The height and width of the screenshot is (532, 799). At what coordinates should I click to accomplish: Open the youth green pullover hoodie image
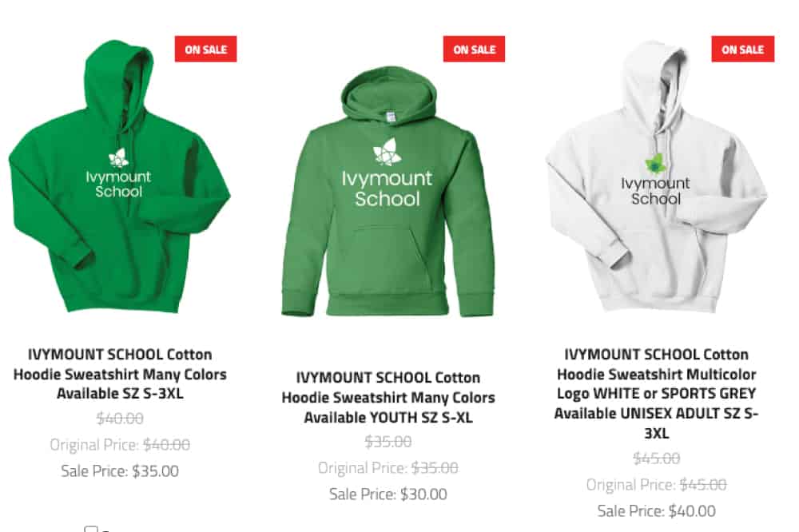coord(388,191)
